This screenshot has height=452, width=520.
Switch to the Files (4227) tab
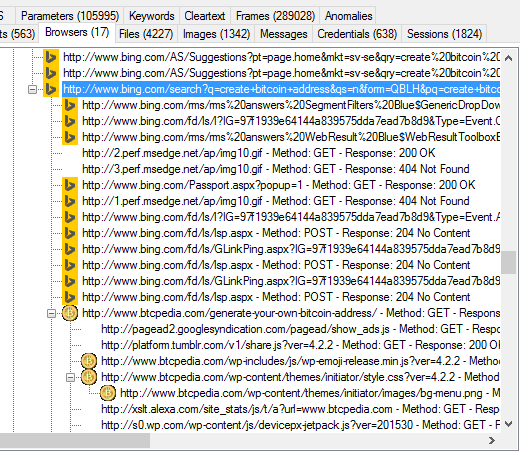[x=146, y=34]
